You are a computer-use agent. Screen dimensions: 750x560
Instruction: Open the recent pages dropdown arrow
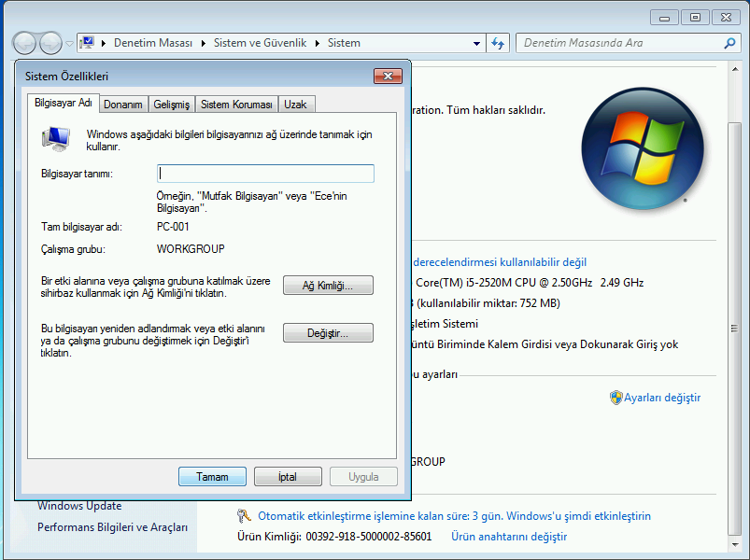69,44
